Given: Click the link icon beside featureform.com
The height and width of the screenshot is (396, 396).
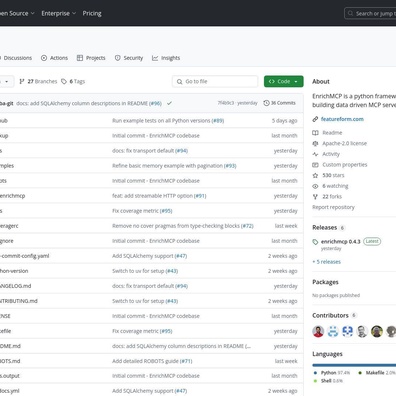Looking at the screenshot, I should (x=315, y=119).
